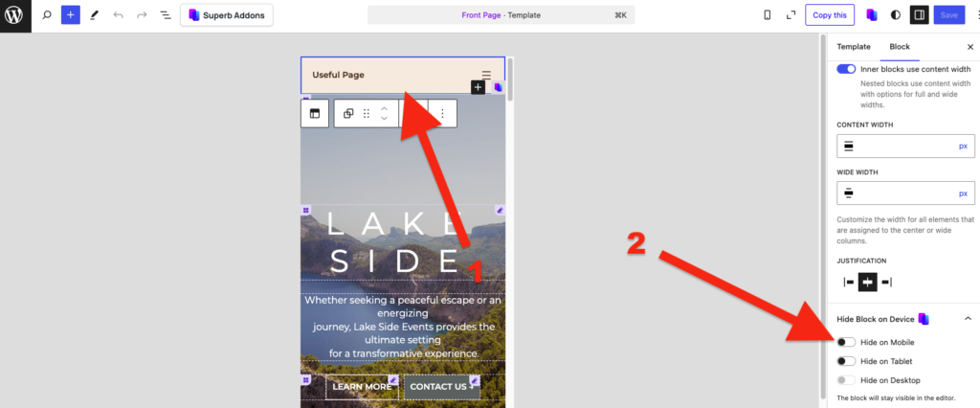Open the WordPress logo menu

click(x=14, y=15)
